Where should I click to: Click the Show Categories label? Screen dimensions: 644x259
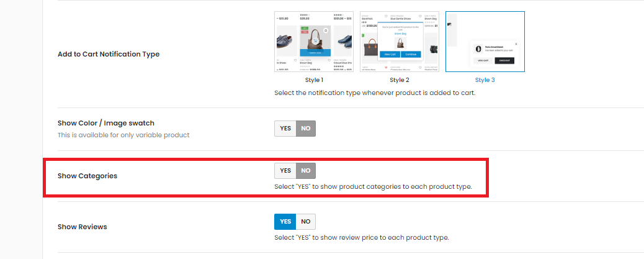coord(87,176)
